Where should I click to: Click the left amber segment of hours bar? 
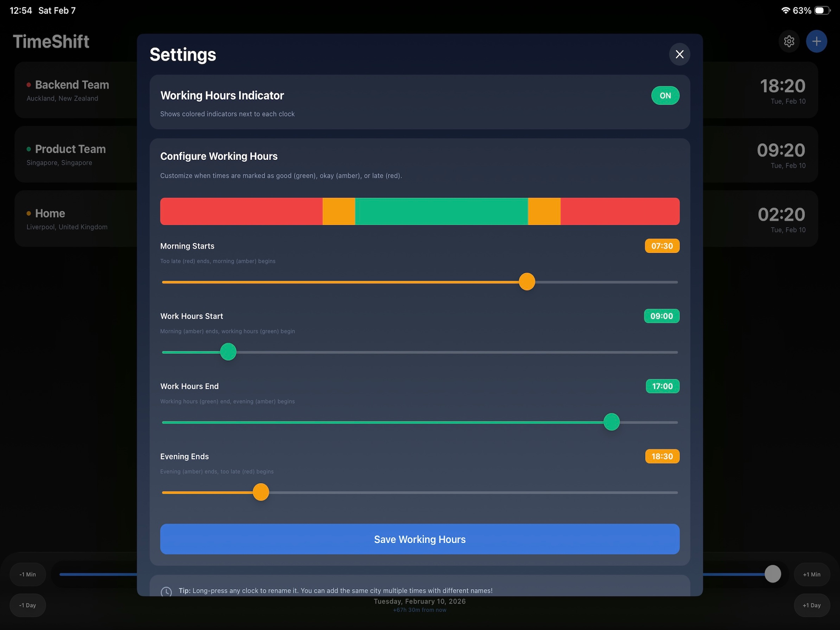tap(339, 211)
